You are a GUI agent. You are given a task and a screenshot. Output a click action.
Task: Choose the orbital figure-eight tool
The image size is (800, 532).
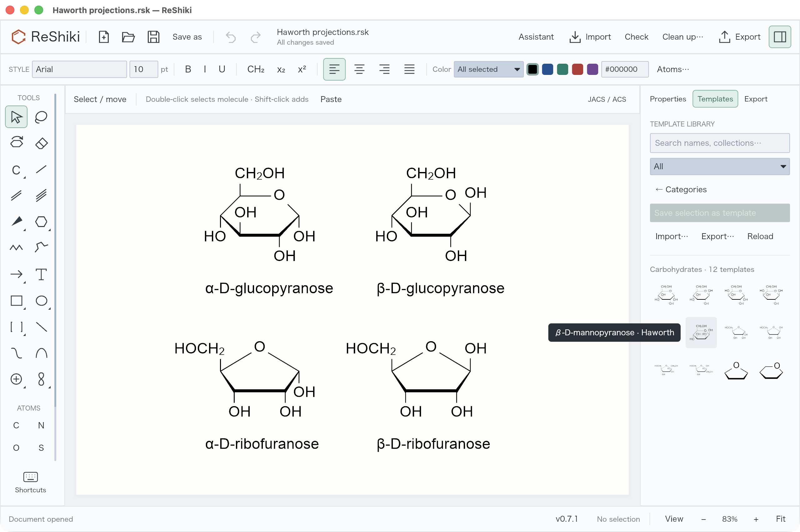click(x=41, y=379)
